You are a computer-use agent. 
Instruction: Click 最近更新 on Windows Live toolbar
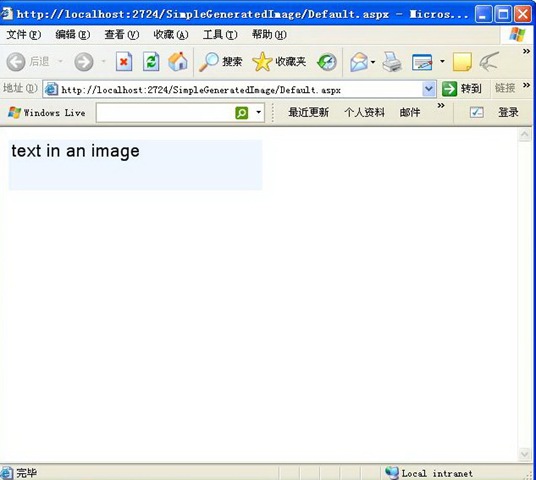[308, 112]
